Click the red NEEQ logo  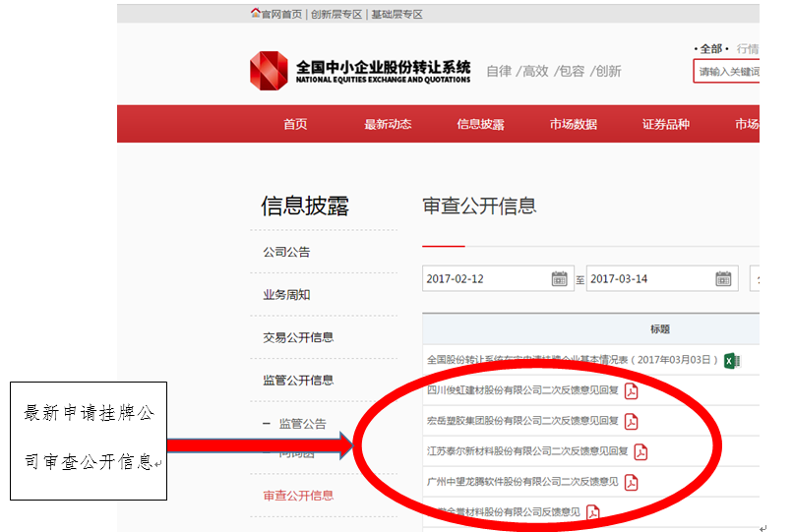[x=270, y=69]
